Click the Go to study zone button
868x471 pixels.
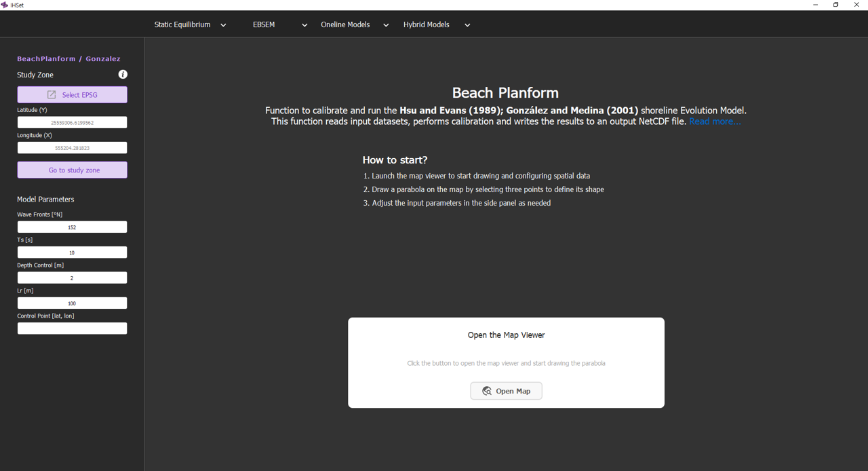click(x=72, y=170)
